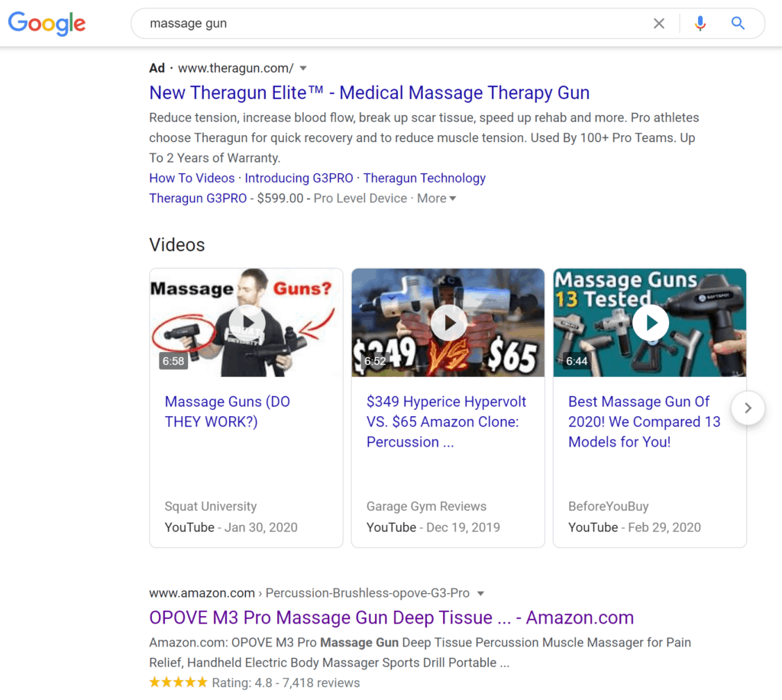This screenshot has width=782, height=700.
Task: Click the 'Videos' section heading
Action: click(177, 245)
